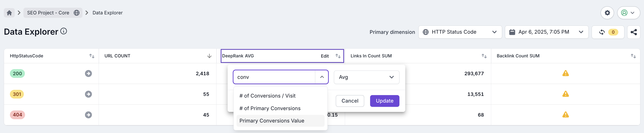Click the 404 status code badge
The width and height of the screenshot is (644, 133).
17,115
